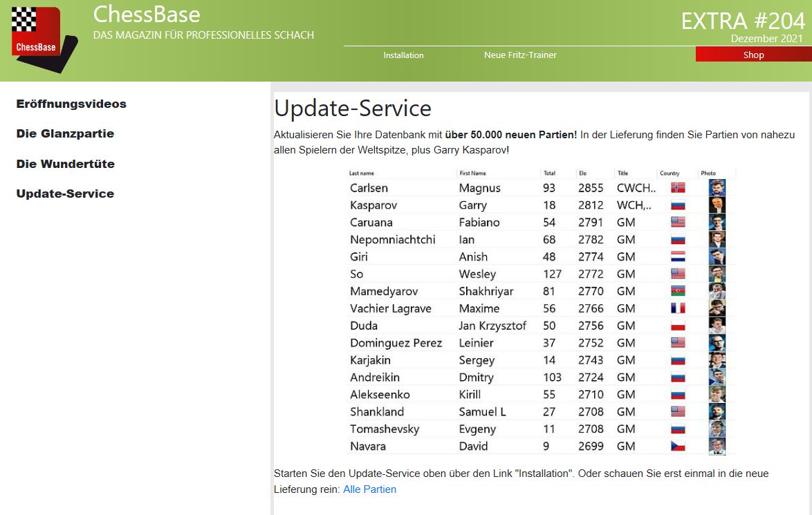Open the Alle Partien link
This screenshot has height=515, width=812.
tap(369, 489)
